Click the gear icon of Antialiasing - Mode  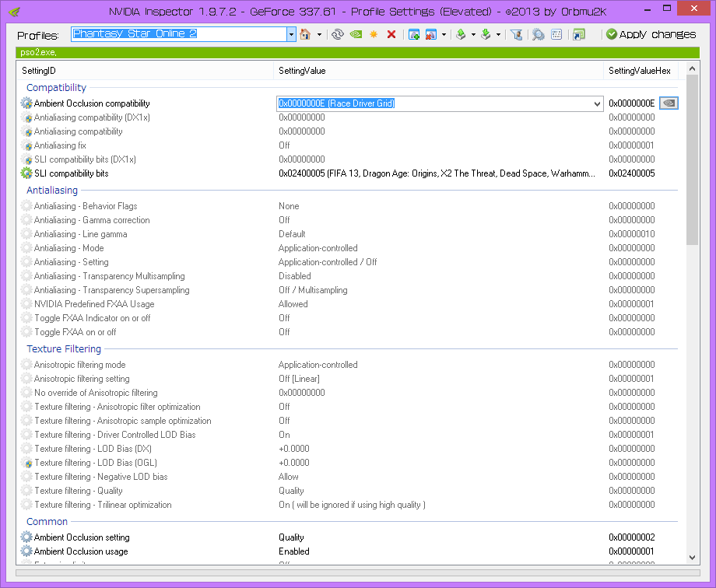(26, 248)
